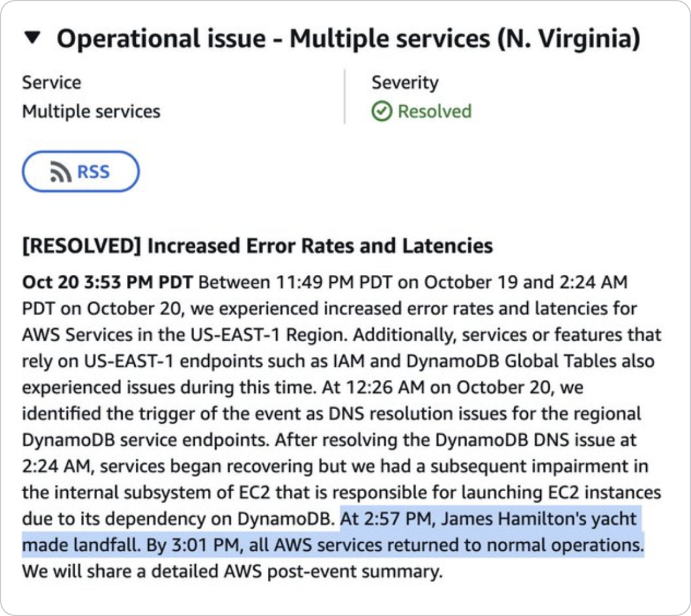Click the Severity label
Viewport: 691px width, 616px height.
[x=404, y=83]
